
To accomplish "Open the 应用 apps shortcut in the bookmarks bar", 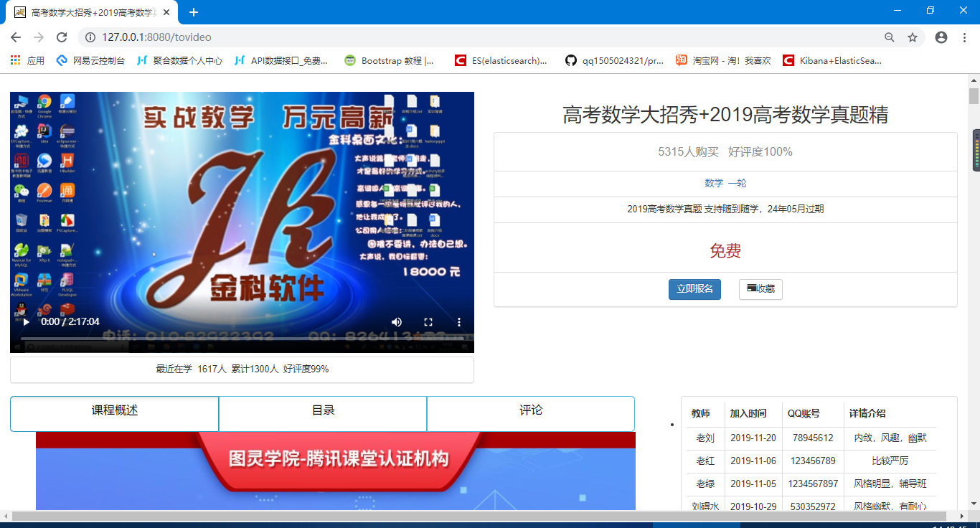I will pyautogui.click(x=27, y=61).
